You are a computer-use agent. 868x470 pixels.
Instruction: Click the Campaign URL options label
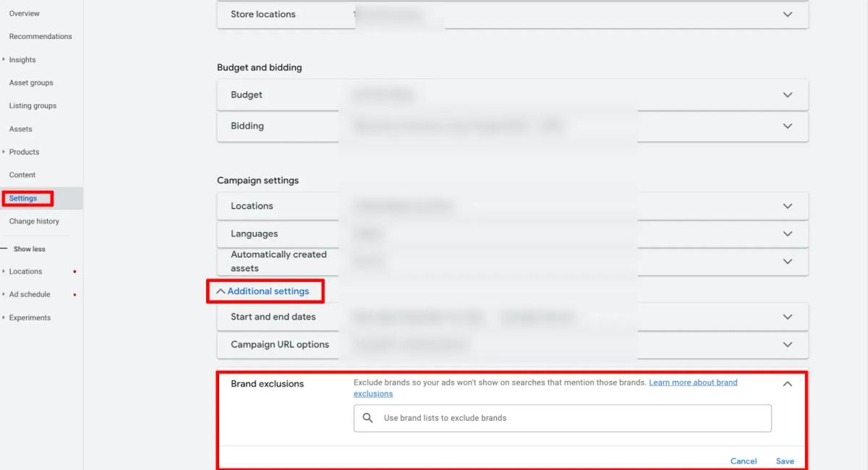coord(280,345)
